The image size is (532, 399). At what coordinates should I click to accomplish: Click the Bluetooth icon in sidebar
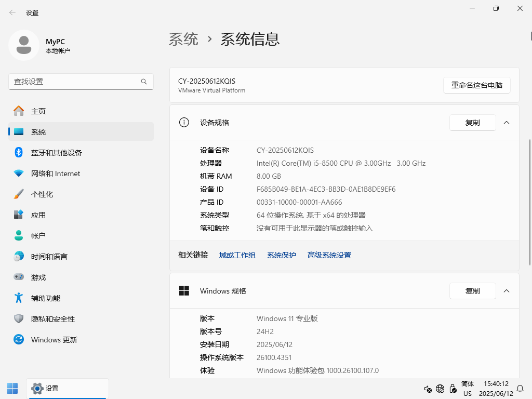pyautogui.click(x=19, y=152)
